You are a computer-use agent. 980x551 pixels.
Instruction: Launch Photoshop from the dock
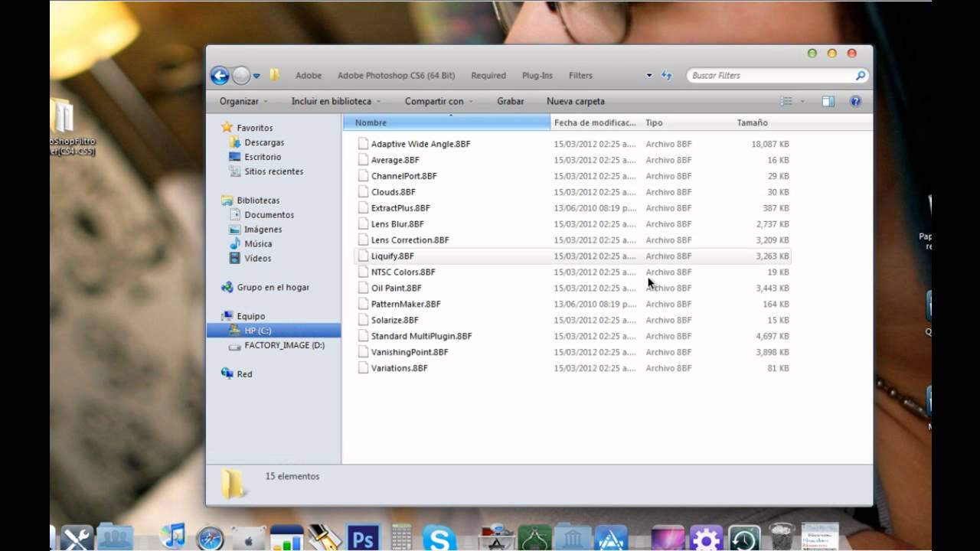[363, 537]
